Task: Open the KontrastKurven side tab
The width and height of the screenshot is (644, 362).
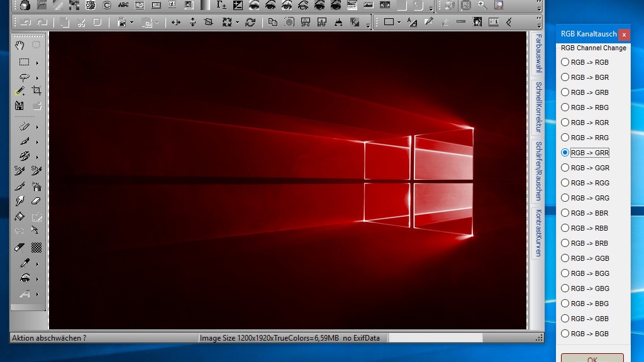Action: [x=538, y=233]
